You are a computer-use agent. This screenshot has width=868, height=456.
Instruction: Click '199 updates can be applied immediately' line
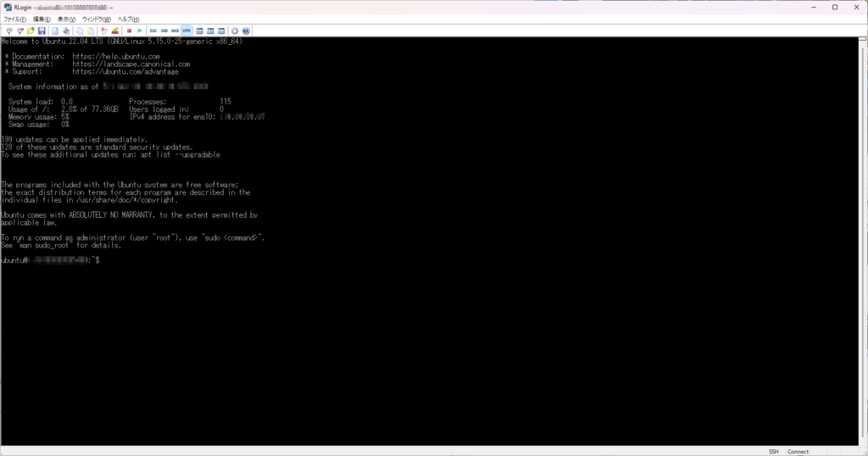point(75,140)
